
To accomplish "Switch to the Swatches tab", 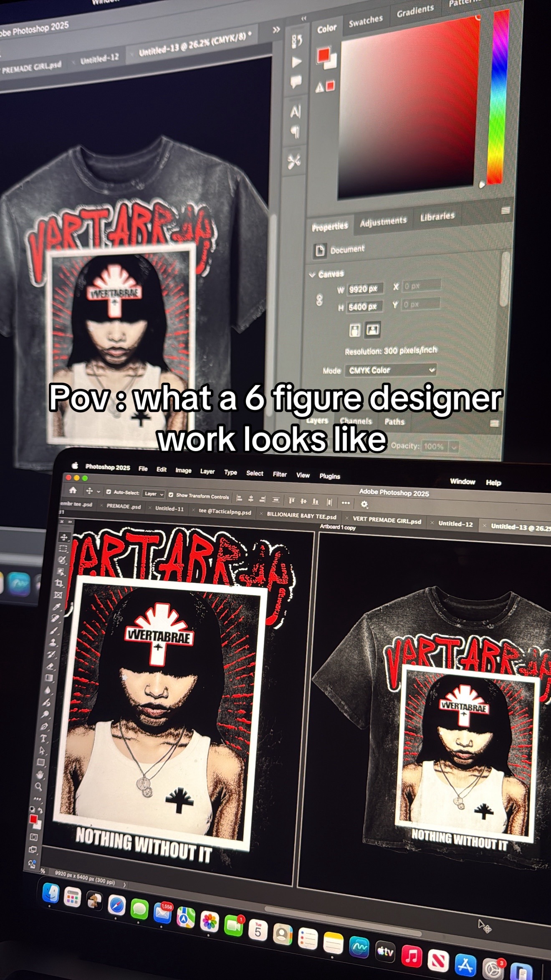I will pos(366,21).
